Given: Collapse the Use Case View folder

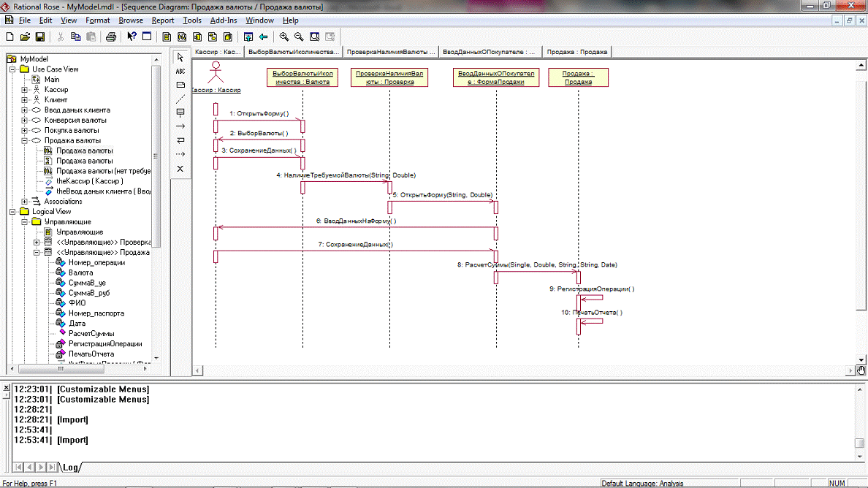Looking at the screenshot, I should [12, 69].
